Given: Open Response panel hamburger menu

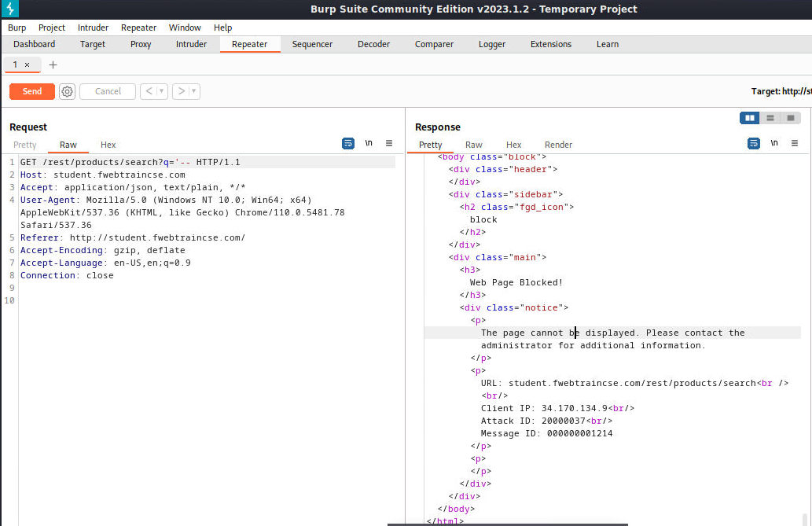Looking at the screenshot, I should pyautogui.click(x=795, y=144).
